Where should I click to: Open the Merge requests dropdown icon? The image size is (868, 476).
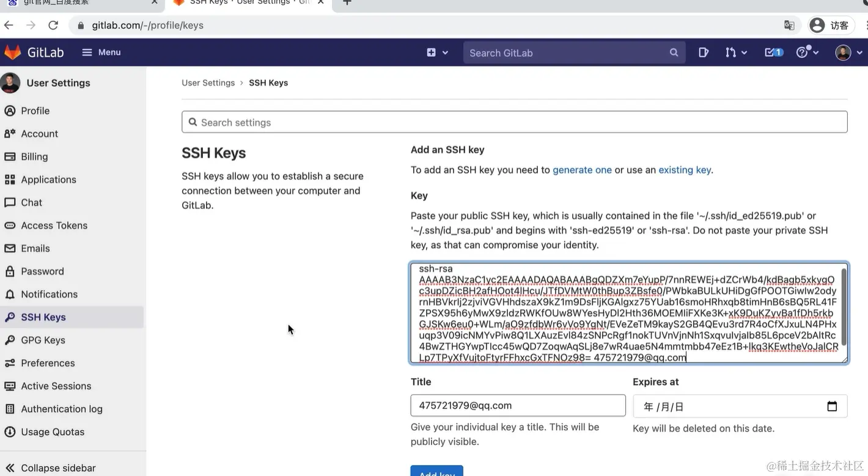coord(736,53)
